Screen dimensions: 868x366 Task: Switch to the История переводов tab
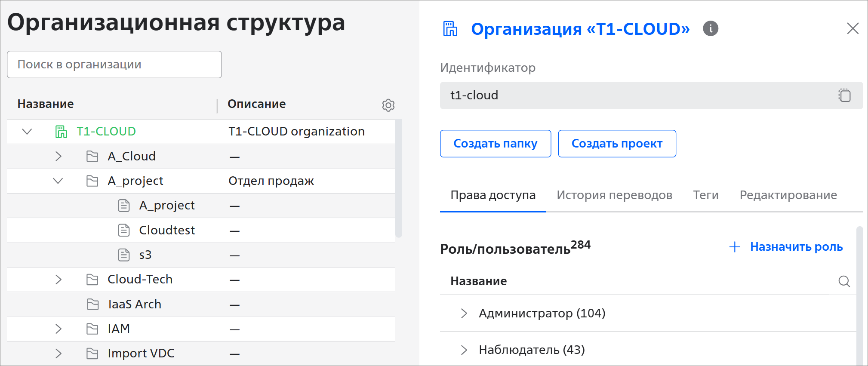coord(614,195)
